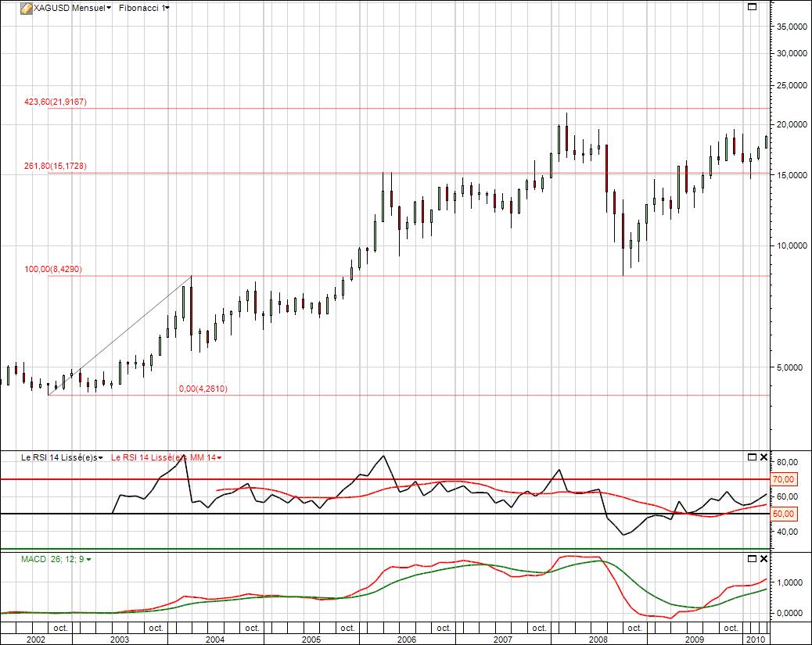Select the RSI 70,00 overbought level marker
This screenshot has width=812, height=645.
pos(785,479)
